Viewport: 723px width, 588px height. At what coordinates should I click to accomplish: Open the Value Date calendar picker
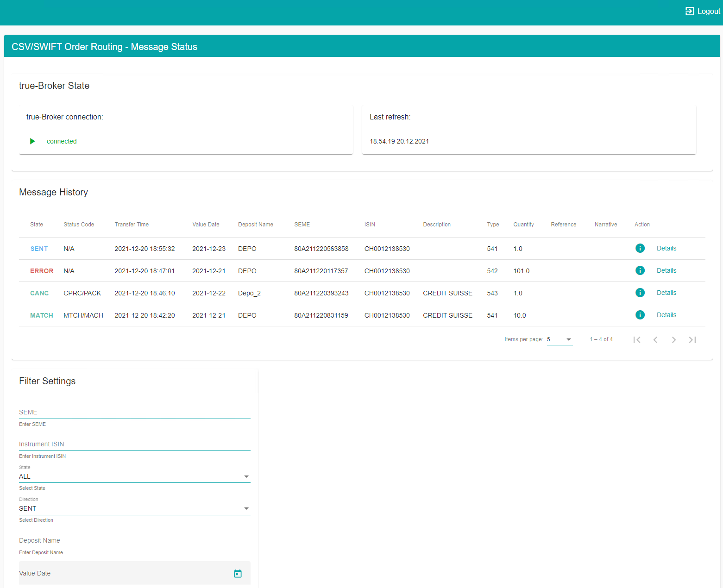tap(238, 574)
